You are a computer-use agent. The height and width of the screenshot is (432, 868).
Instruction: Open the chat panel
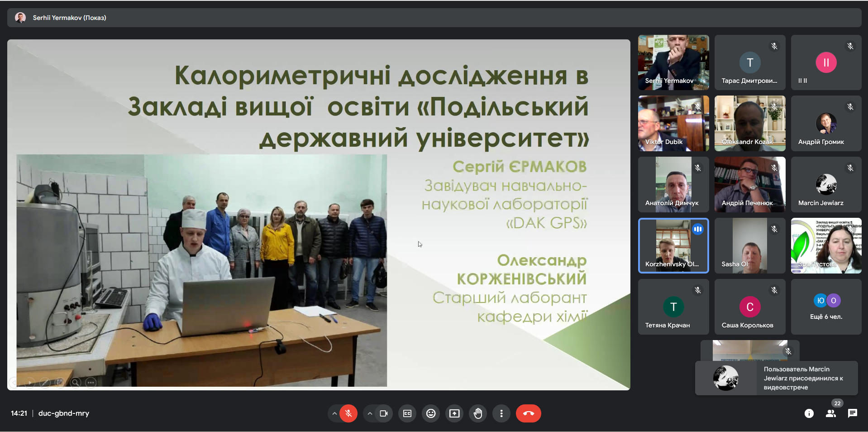[853, 413]
